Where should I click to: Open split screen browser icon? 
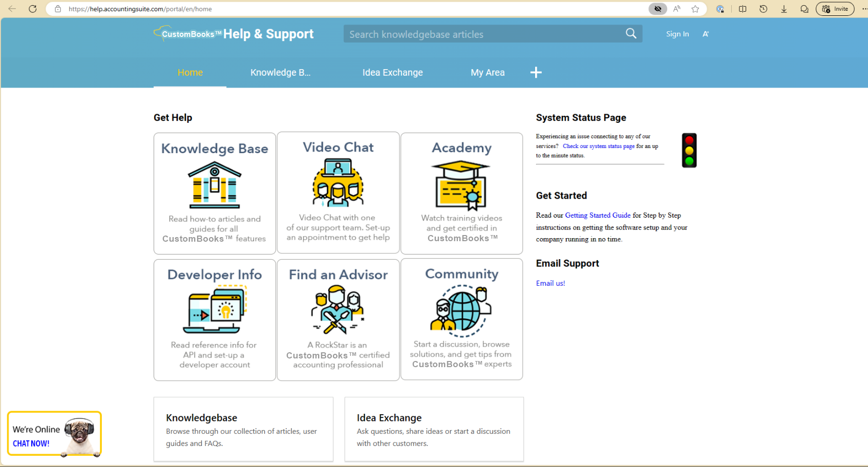[x=743, y=9]
